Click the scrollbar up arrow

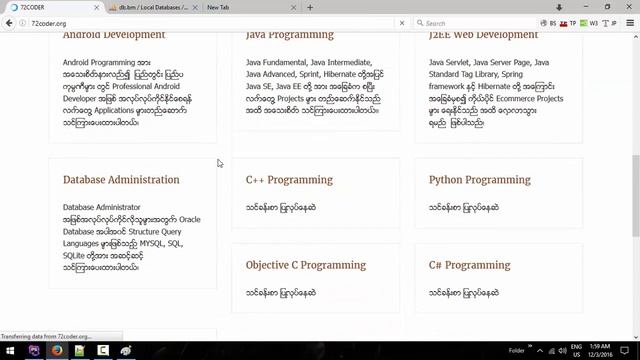pyautogui.click(x=636, y=37)
